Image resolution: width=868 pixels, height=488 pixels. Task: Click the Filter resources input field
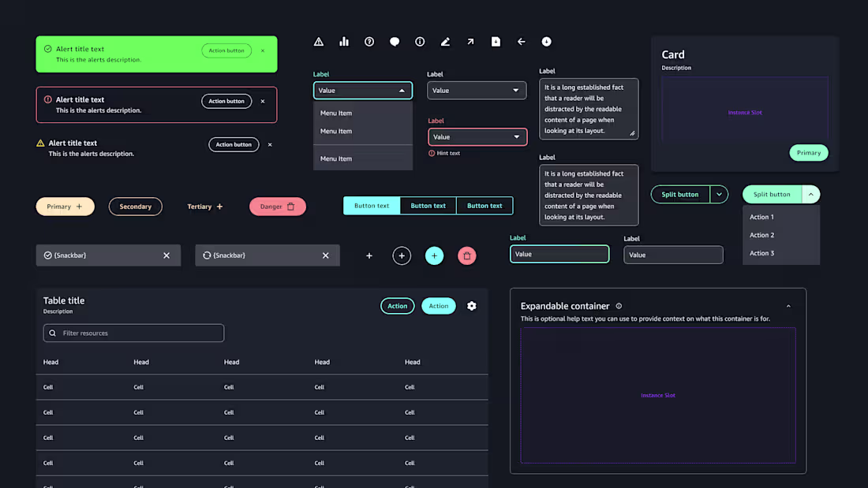click(133, 333)
